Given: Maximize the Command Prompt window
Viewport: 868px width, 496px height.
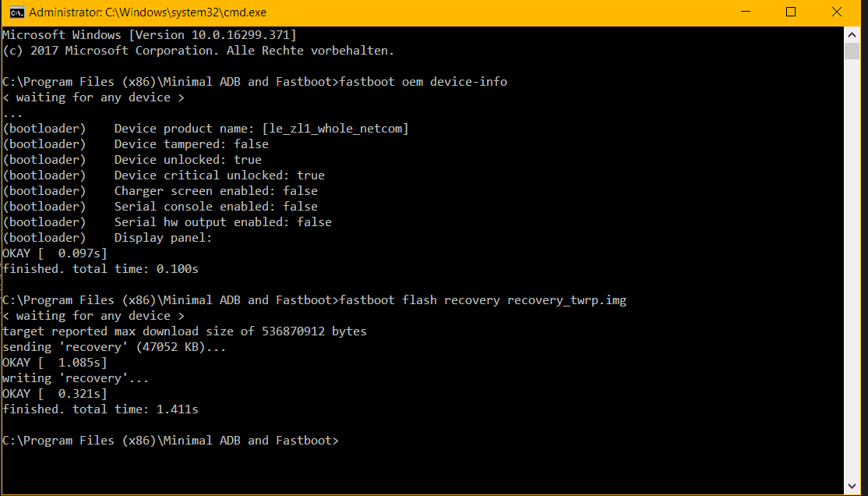Looking at the screenshot, I should click(791, 12).
